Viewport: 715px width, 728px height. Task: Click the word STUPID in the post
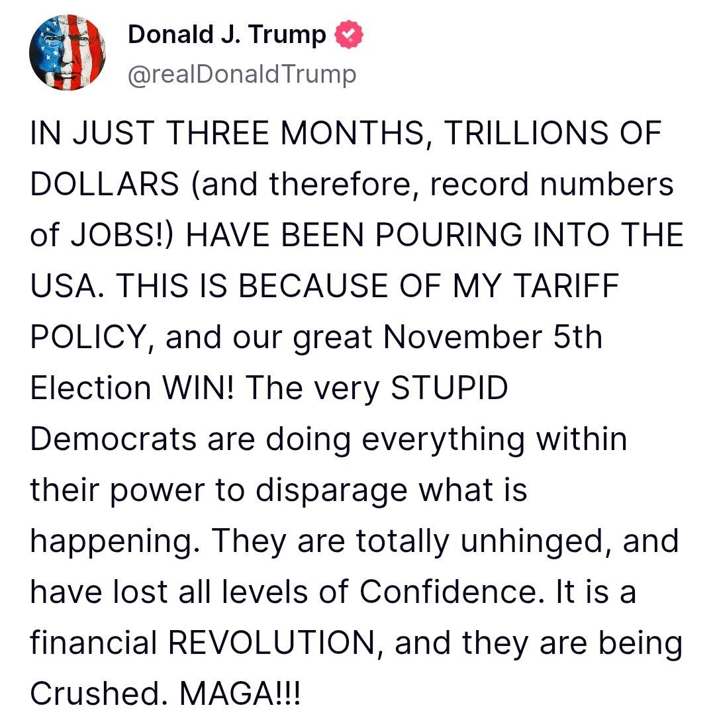pyautogui.click(x=450, y=388)
